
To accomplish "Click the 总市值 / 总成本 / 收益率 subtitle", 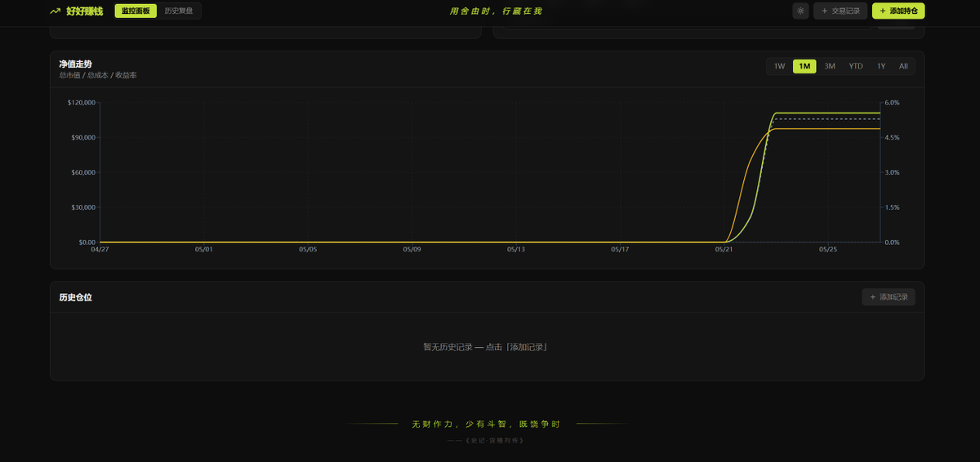I will [98, 75].
